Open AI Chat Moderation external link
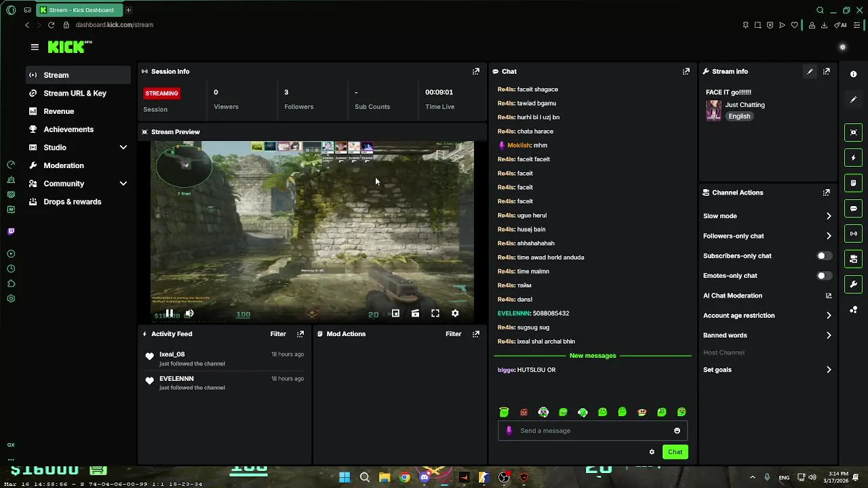Viewport: 868px width, 488px height. pyautogui.click(x=828, y=296)
